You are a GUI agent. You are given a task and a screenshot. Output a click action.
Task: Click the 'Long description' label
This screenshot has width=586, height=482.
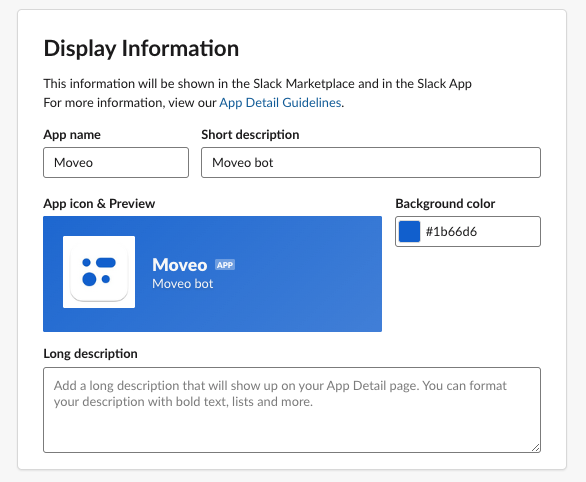coord(90,353)
